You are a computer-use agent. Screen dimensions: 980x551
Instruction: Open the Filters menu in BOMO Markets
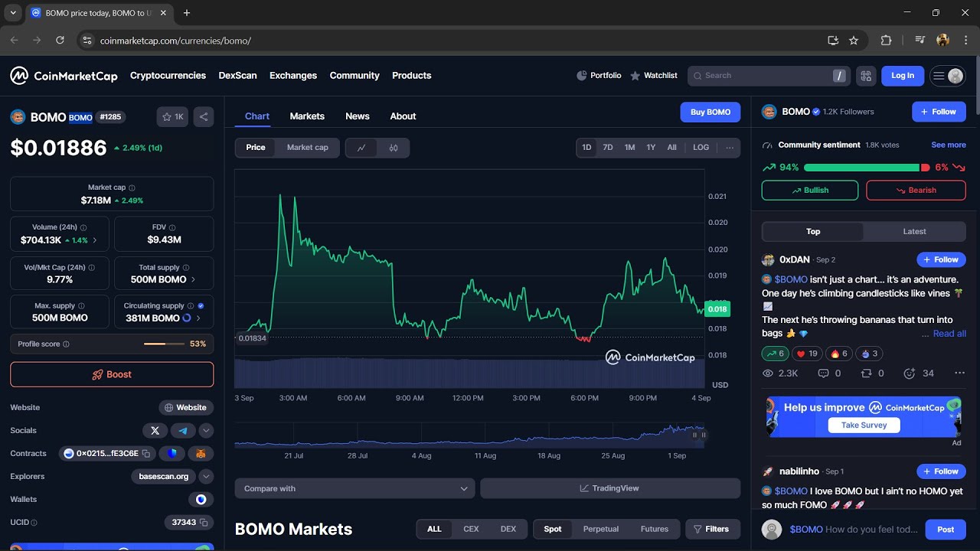click(712, 529)
